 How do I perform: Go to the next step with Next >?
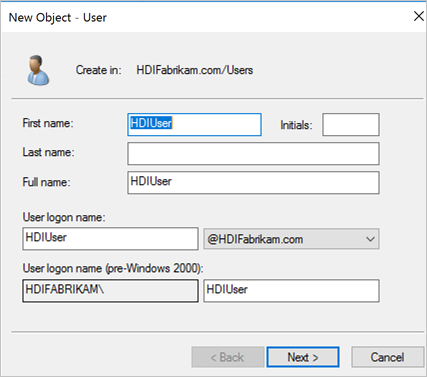[x=303, y=357]
